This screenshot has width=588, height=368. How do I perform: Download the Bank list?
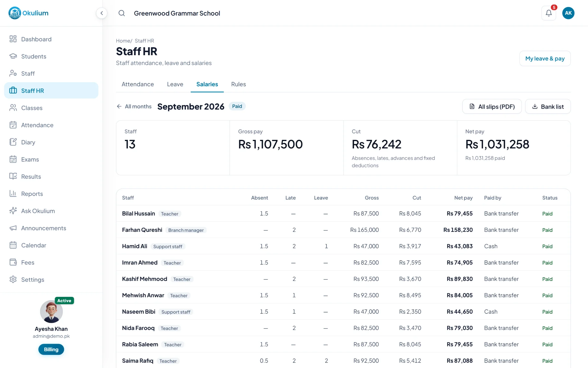(548, 106)
